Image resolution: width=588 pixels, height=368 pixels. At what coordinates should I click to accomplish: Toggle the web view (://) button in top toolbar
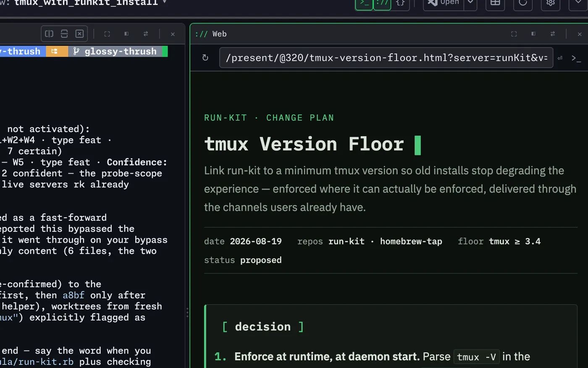[x=382, y=3]
